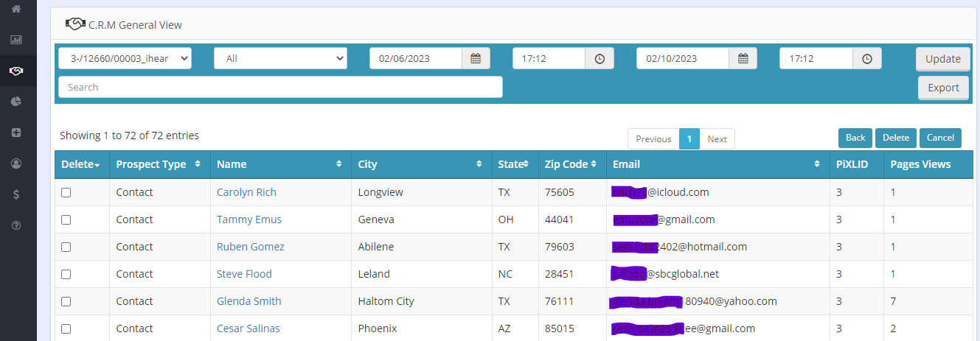The height and width of the screenshot is (341, 980).
Task: Open calendar picker for 02/06/2023 date
Action: pyautogui.click(x=476, y=58)
